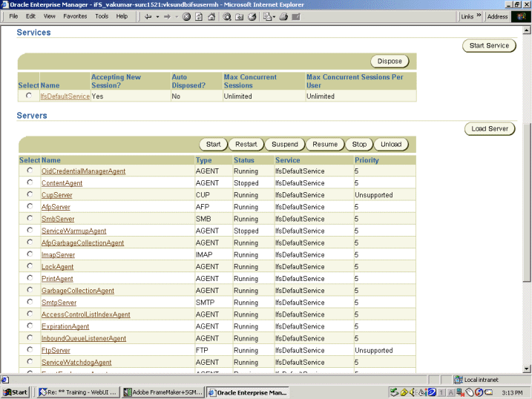Expand the Mail dropdown arrow
The image size is (532, 399).
(x=274, y=16)
